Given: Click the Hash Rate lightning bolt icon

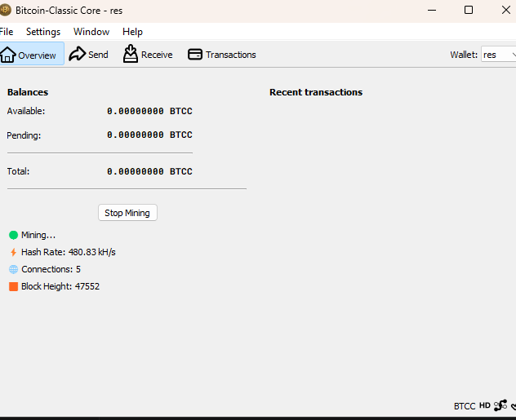Looking at the screenshot, I should pyautogui.click(x=14, y=252).
